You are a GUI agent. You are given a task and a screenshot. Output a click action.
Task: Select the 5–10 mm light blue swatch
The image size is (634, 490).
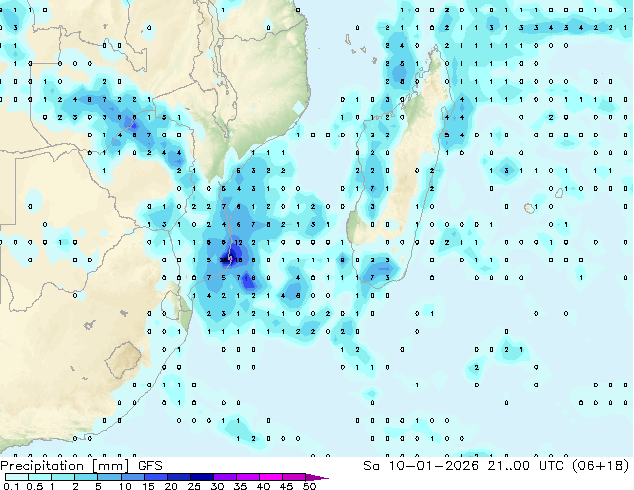(109, 477)
